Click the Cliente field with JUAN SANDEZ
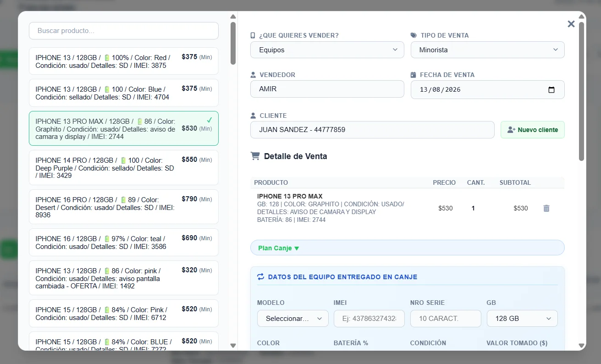This screenshot has width=601, height=364. pyautogui.click(x=372, y=130)
